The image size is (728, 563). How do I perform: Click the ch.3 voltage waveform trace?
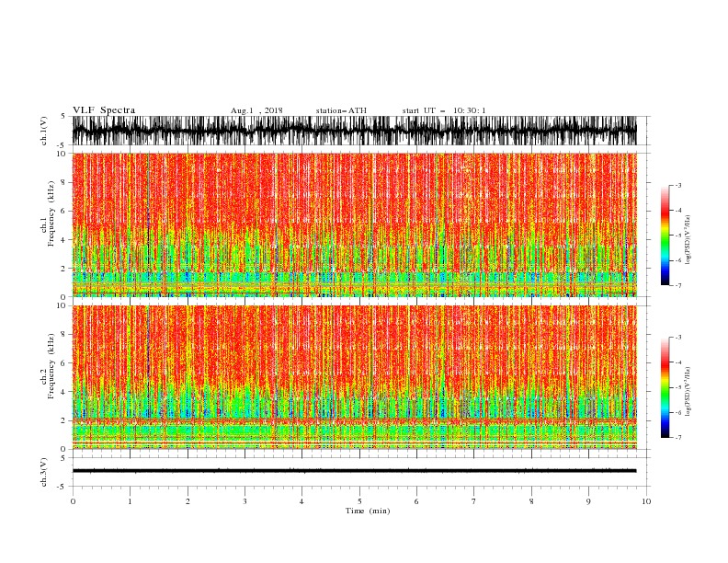tap(354, 471)
